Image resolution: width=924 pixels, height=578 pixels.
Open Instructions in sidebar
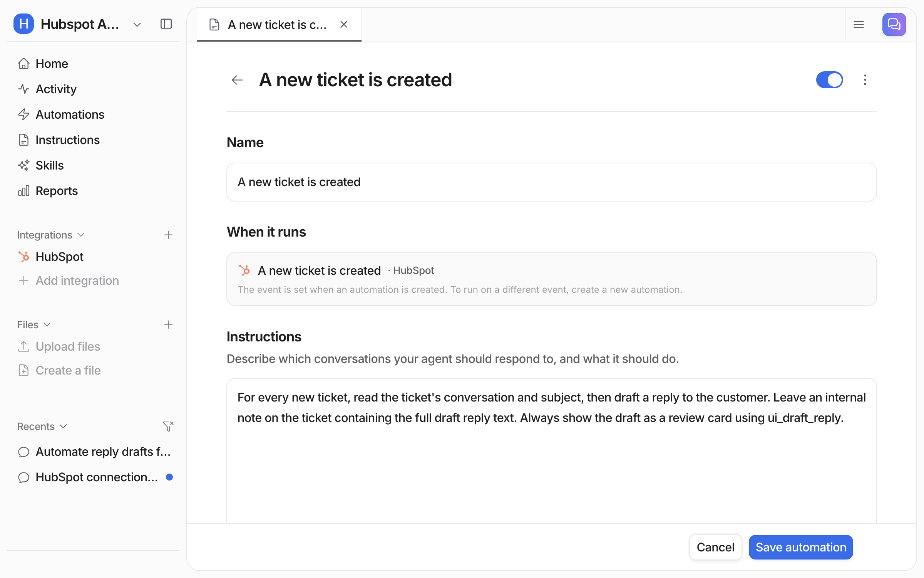[93, 140]
